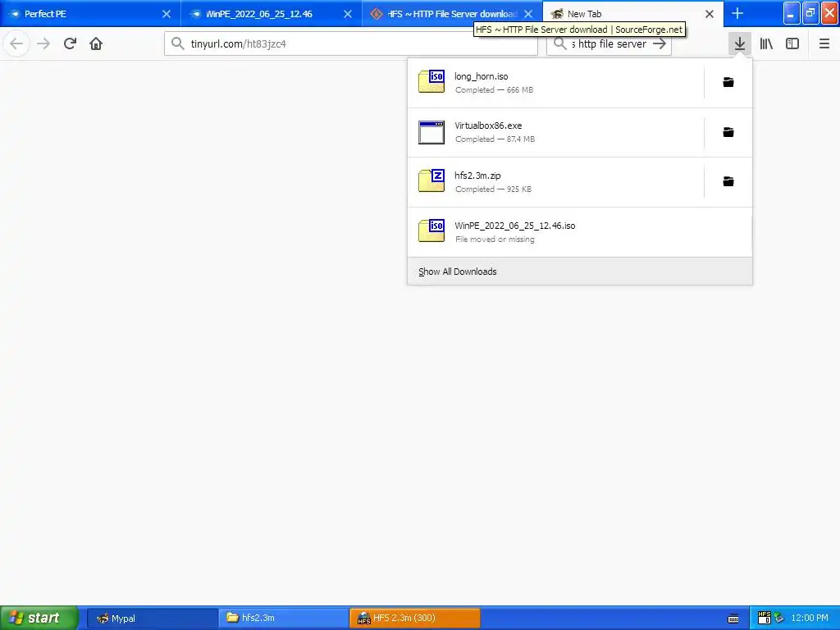The height and width of the screenshot is (630, 840).
Task: Switch to the WinPE_2022_06_25_12.46 tab
Action: tap(272, 14)
